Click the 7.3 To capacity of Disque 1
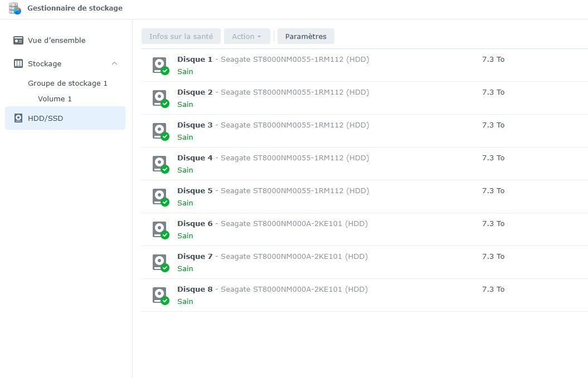Image resolution: width=588 pixels, height=378 pixels. pyautogui.click(x=493, y=59)
